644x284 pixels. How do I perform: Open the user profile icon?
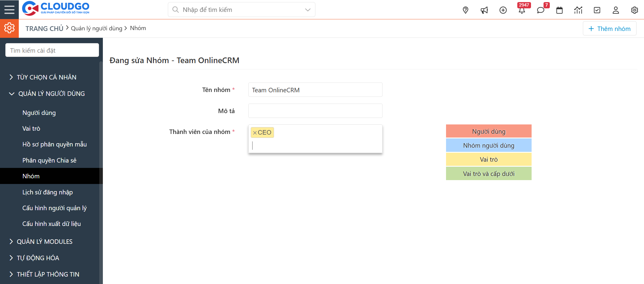pyautogui.click(x=616, y=10)
